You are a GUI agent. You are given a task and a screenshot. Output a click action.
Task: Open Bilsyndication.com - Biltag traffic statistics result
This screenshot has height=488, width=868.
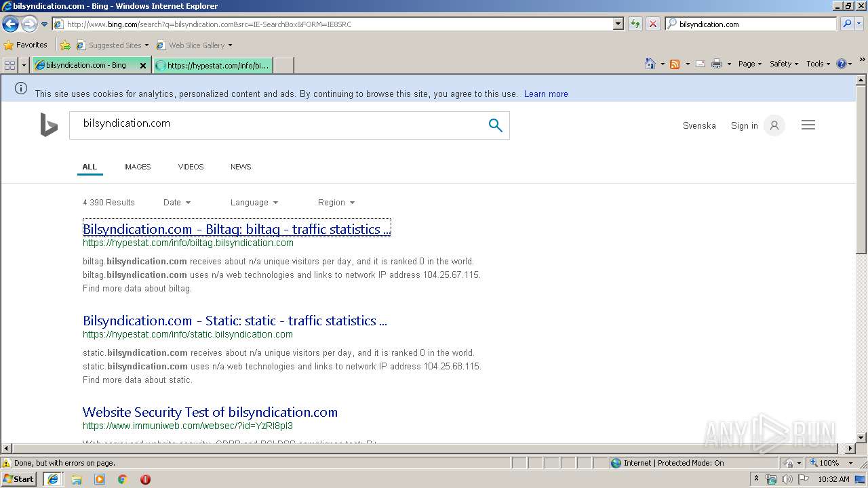[237, 229]
